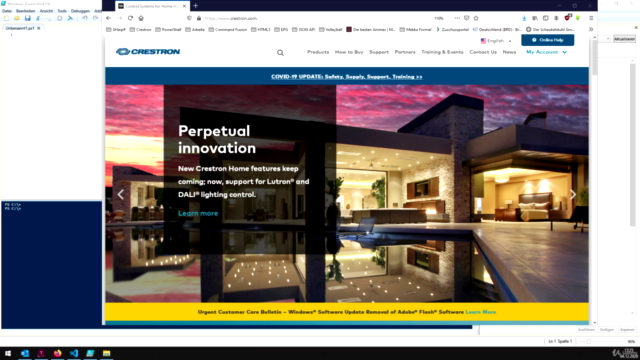Open the Crestron bookmarks folder

click(x=140, y=29)
